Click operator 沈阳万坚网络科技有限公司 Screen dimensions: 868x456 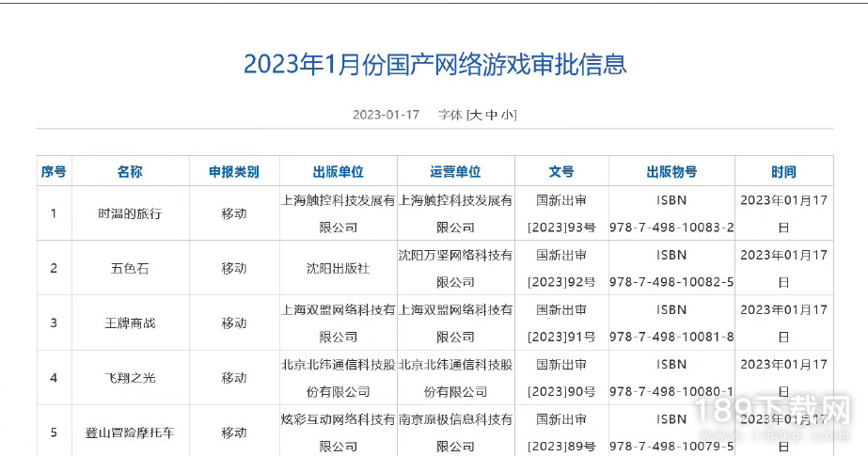point(455,268)
